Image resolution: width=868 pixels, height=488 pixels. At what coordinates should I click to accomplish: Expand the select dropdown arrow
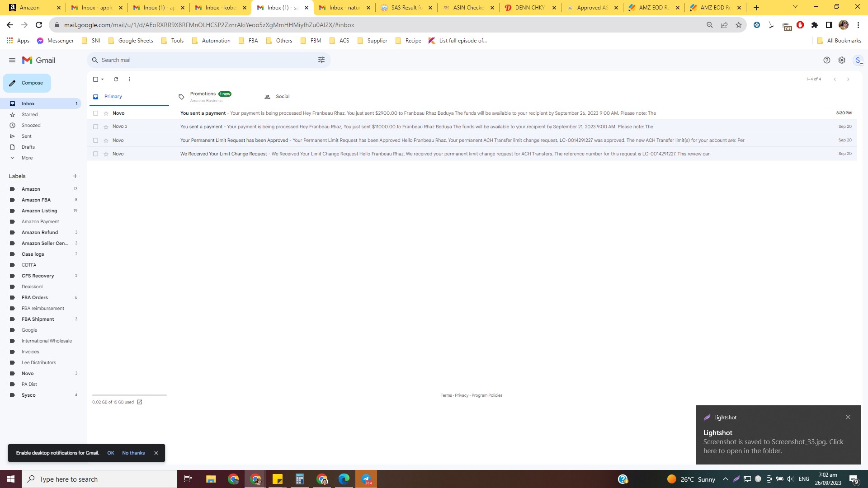coord(103,79)
